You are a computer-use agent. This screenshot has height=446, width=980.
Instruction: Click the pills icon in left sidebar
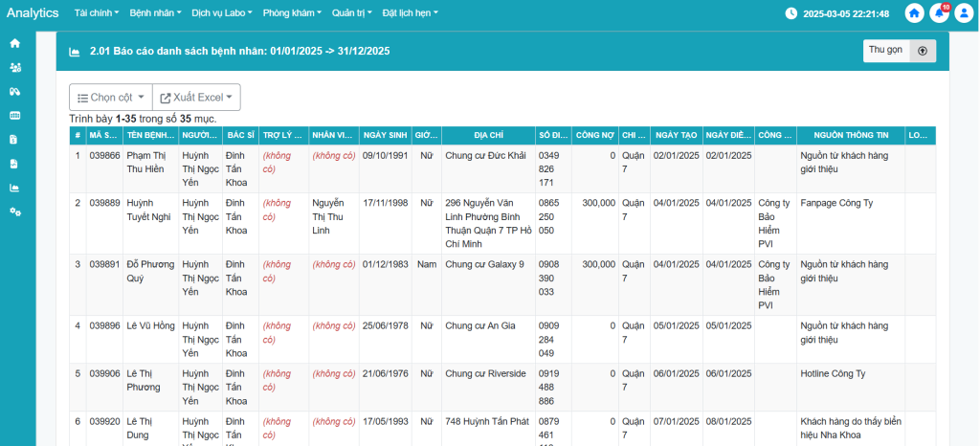[14, 91]
